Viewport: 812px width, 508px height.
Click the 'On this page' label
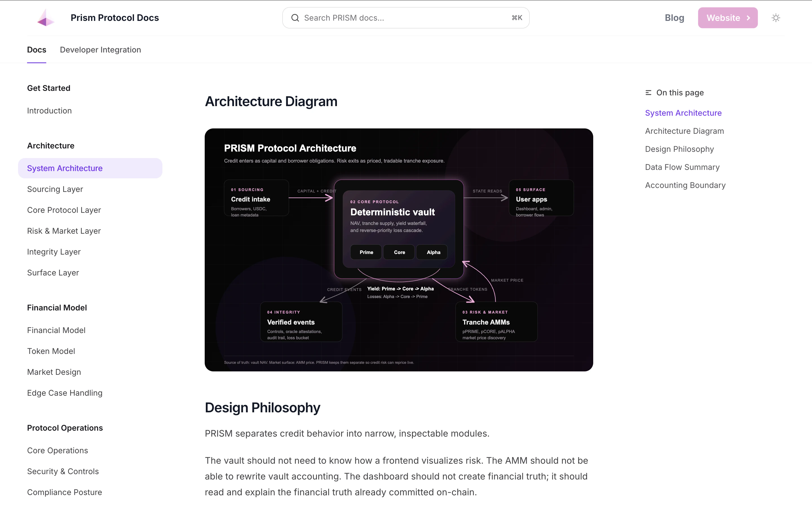[680, 93]
